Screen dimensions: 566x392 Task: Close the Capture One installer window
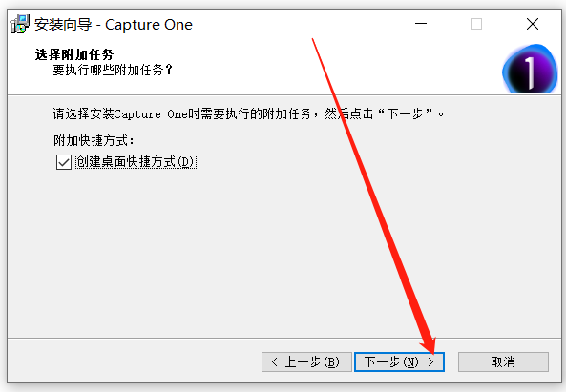(533, 24)
